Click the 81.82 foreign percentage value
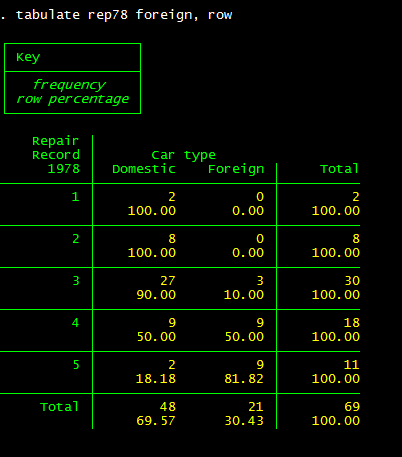 click(x=244, y=379)
